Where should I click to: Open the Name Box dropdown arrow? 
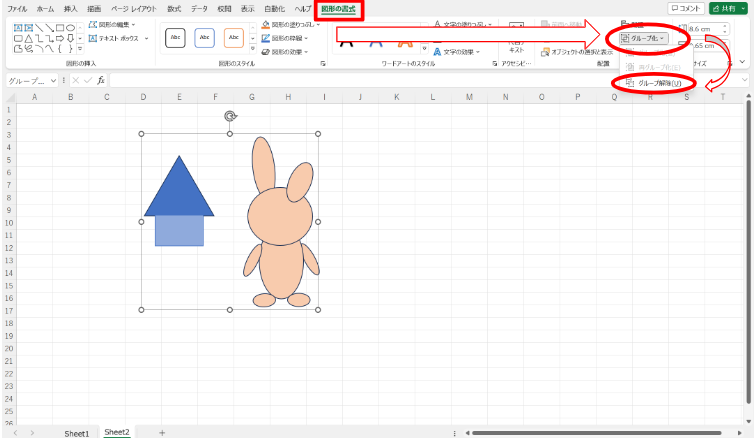click(53, 81)
